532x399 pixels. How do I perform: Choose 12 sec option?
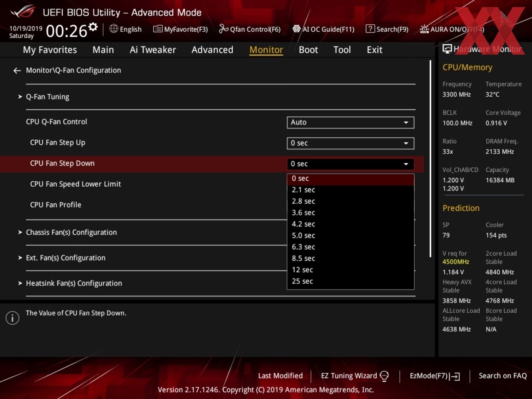coord(350,270)
